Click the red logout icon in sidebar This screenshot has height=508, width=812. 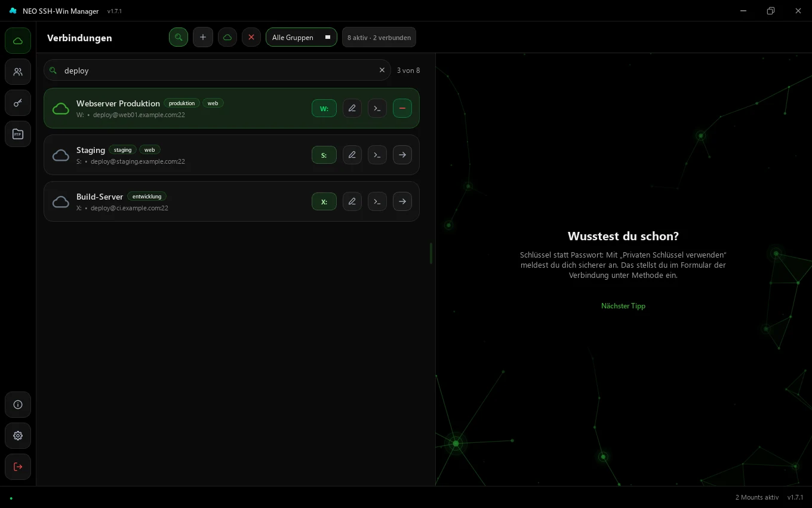(x=18, y=467)
